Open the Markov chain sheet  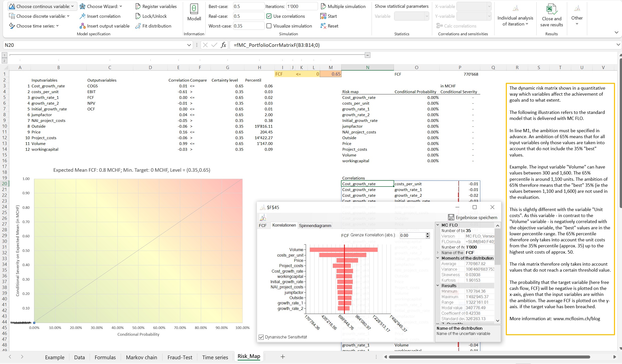pyautogui.click(x=141, y=357)
